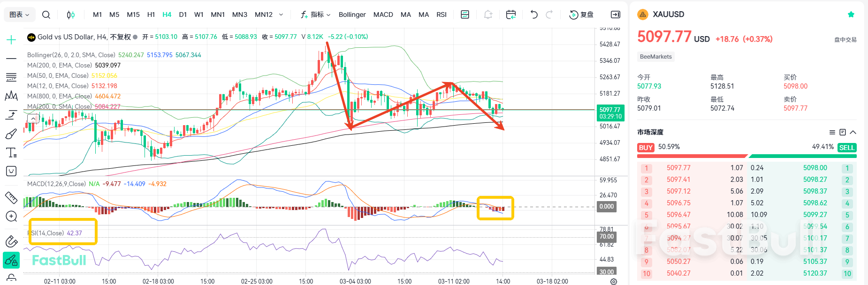Pick the ruler measure tool
Screen dimensions: 868x285
click(x=11, y=197)
